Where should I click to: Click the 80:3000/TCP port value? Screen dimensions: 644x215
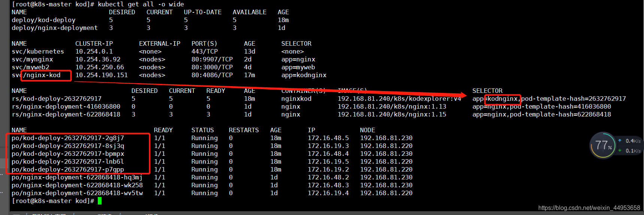coord(212,67)
